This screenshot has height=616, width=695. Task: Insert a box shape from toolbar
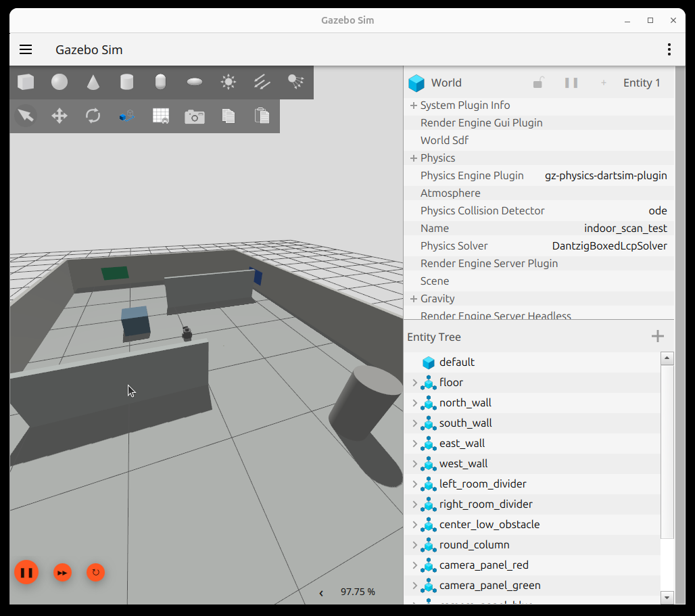26,82
